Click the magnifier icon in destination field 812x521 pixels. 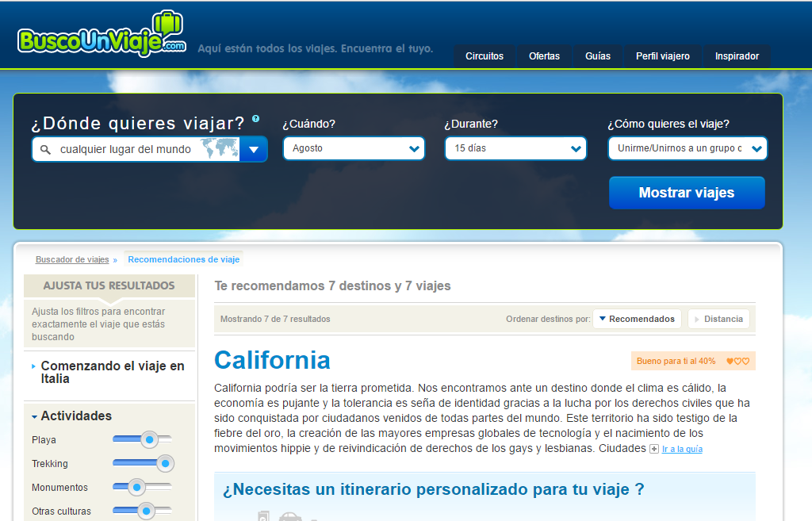pos(45,149)
